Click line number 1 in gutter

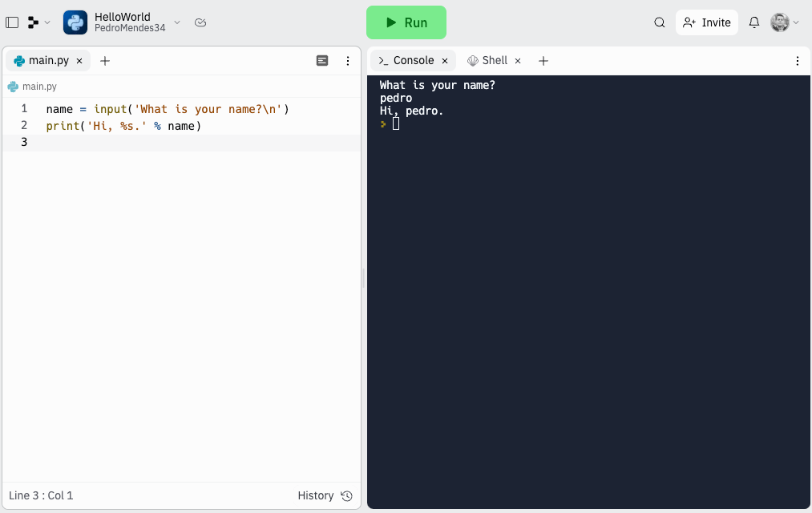point(24,109)
